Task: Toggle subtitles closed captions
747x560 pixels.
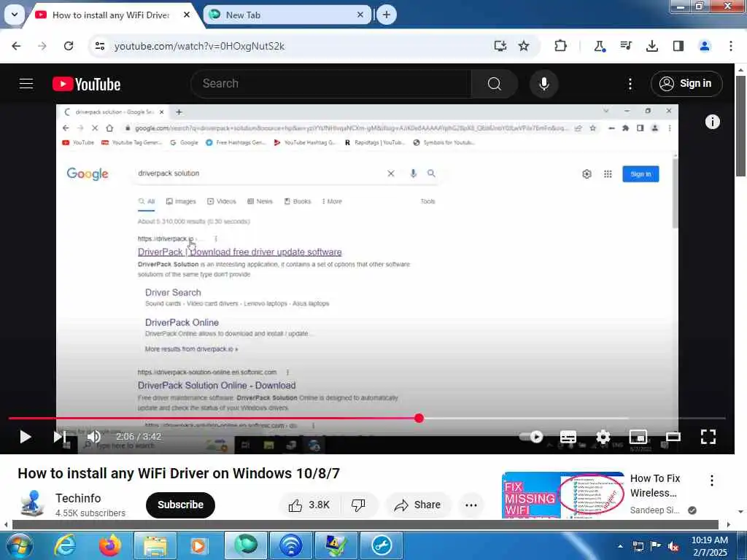Action: (568, 437)
